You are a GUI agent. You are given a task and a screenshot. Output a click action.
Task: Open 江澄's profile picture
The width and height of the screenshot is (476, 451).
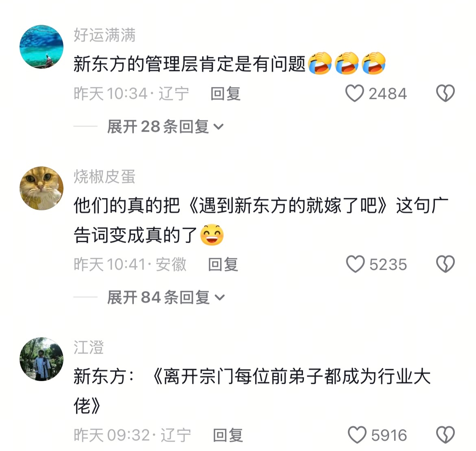click(41, 359)
